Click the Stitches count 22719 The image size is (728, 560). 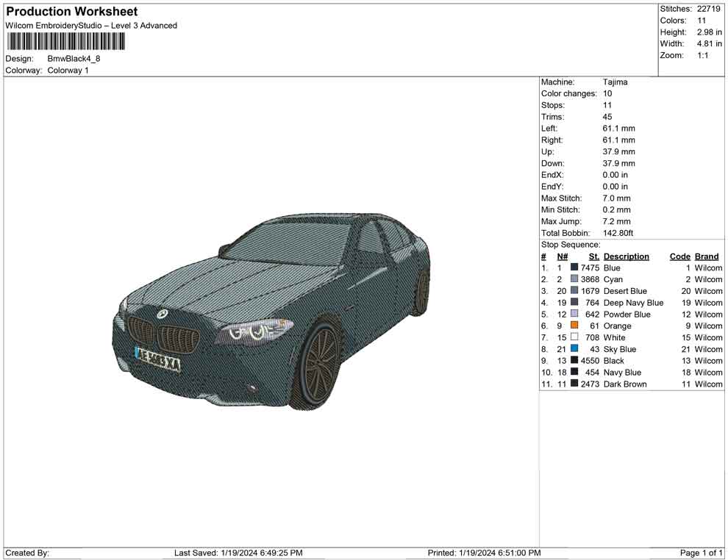(x=708, y=9)
